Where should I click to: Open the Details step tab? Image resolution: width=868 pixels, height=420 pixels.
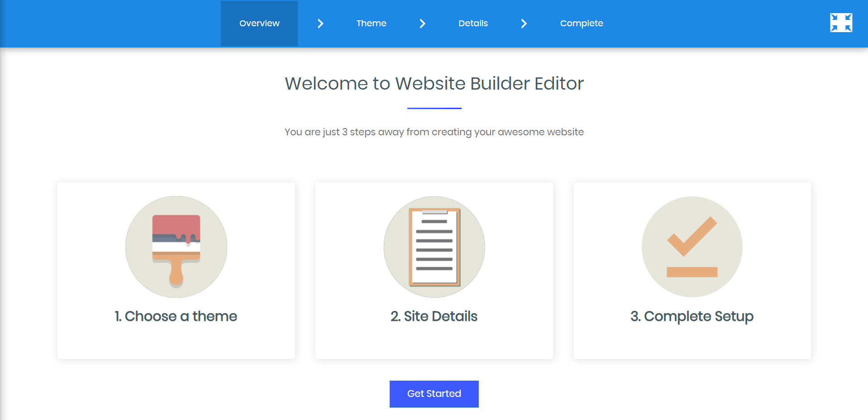(x=473, y=24)
